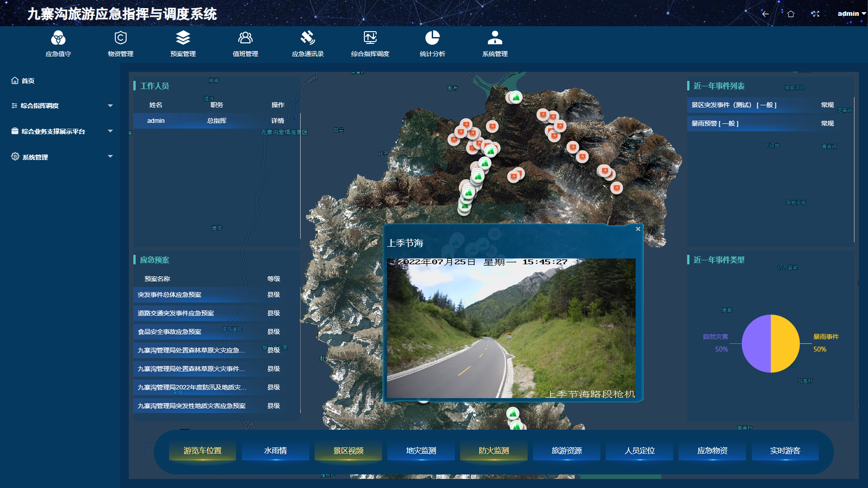
Task: Select 九寨沟管理局突发性地质灾害应急预案 row
Action: pos(217,406)
